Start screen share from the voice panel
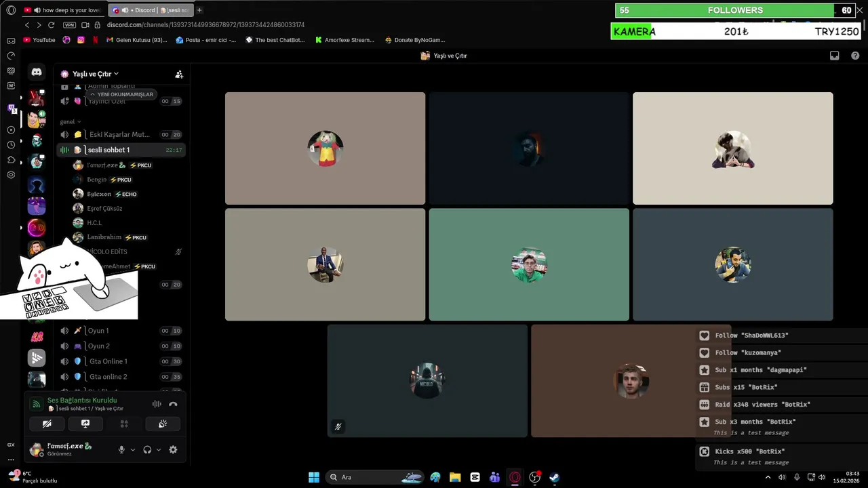Image resolution: width=868 pixels, height=488 pixels. coord(85,424)
